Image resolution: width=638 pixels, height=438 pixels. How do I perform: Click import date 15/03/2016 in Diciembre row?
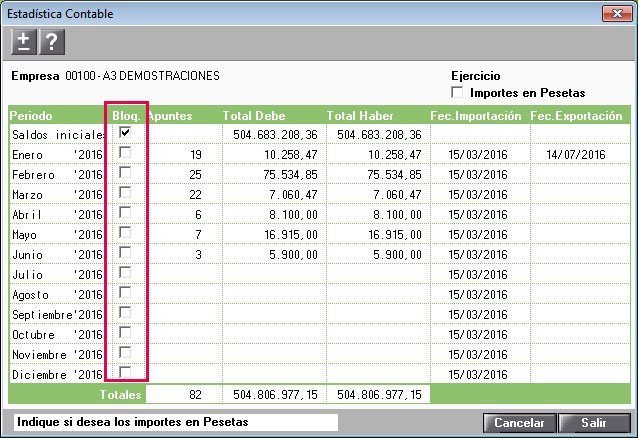pos(478,374)
